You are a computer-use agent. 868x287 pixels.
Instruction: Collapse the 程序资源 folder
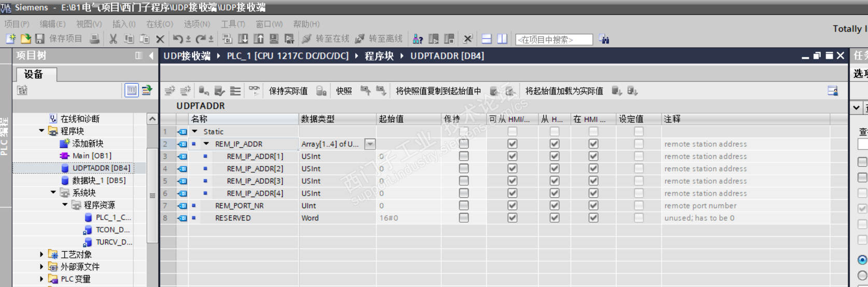(65, 204)
